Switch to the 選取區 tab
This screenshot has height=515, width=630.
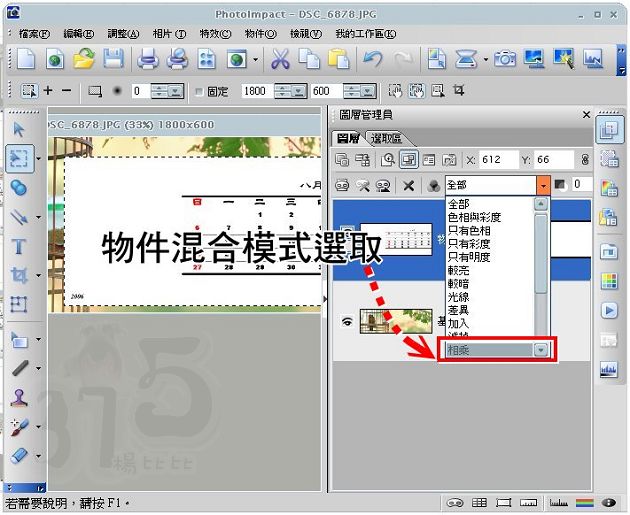pyautogui.click(x=386, y=139)
